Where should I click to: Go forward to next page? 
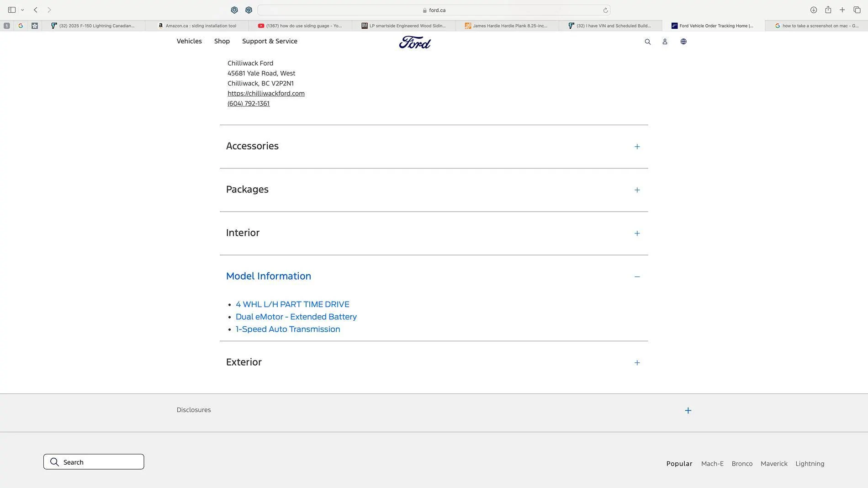[49, 10]
